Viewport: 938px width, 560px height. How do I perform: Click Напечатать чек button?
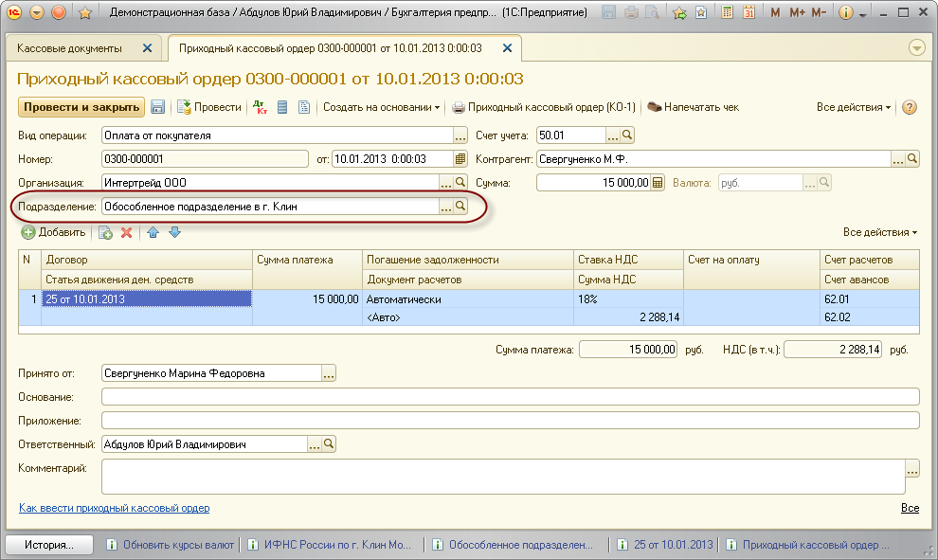point(694,107)
